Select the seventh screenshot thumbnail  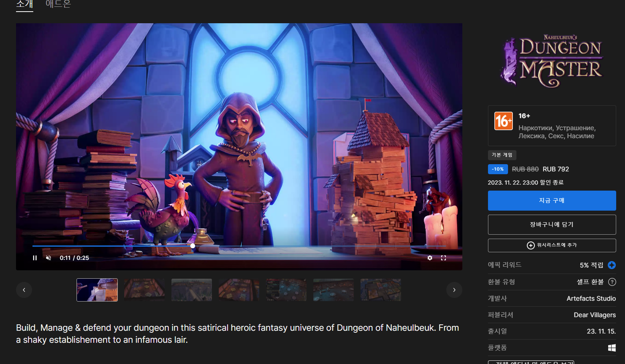[381, 290]
